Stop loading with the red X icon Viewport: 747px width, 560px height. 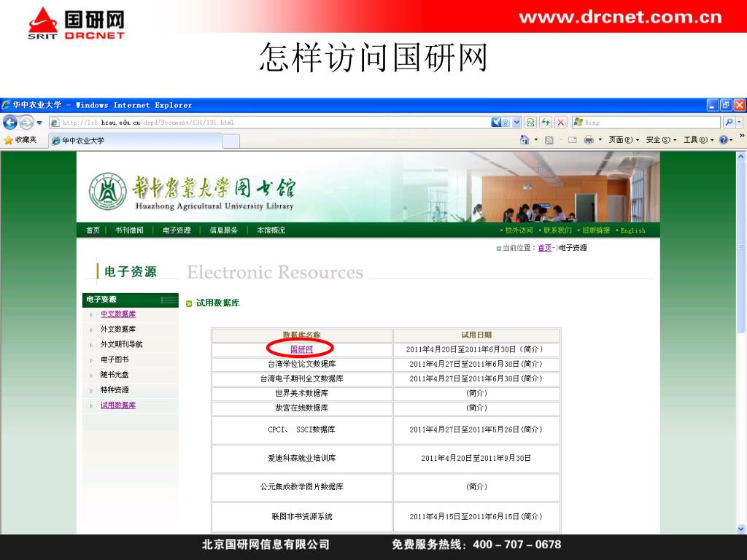point(561,122)
